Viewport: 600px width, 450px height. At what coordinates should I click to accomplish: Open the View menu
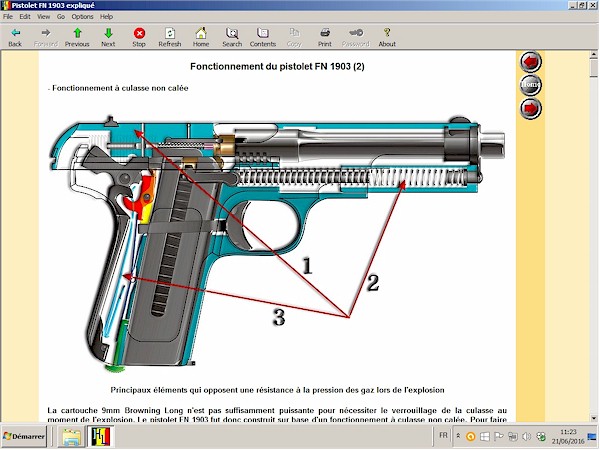click(44, 16)
